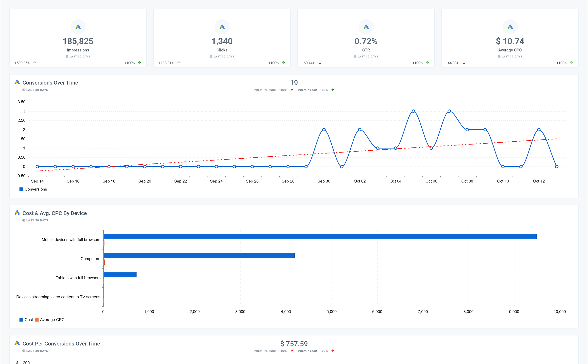Screen dimensions: 588x364
Task: Click the Oct 02 data point at 2
Action: (360, 130)
